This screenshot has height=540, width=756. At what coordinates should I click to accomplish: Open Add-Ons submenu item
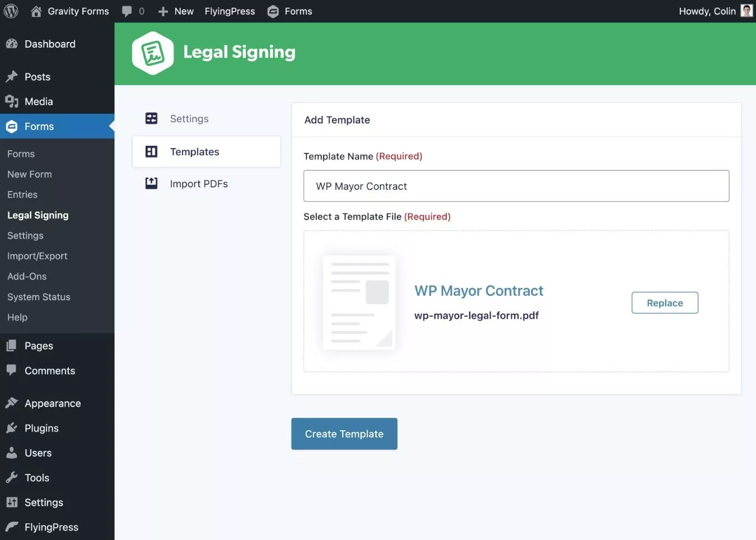(x=27, y=276)
